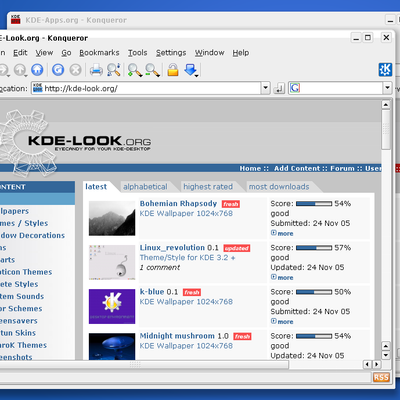400x400 pixels.
Task: Click the KDE-Apps.org window title icon
Action: point(15,20)
